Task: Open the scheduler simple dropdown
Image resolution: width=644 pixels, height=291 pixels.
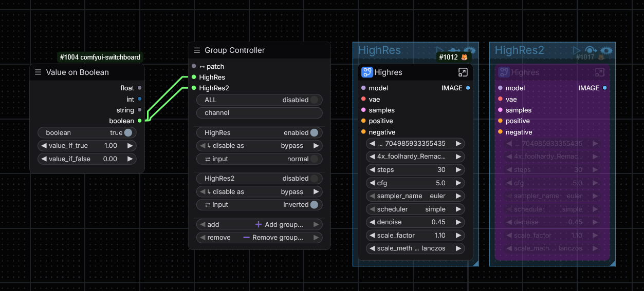Action: [x=415, y=209]
